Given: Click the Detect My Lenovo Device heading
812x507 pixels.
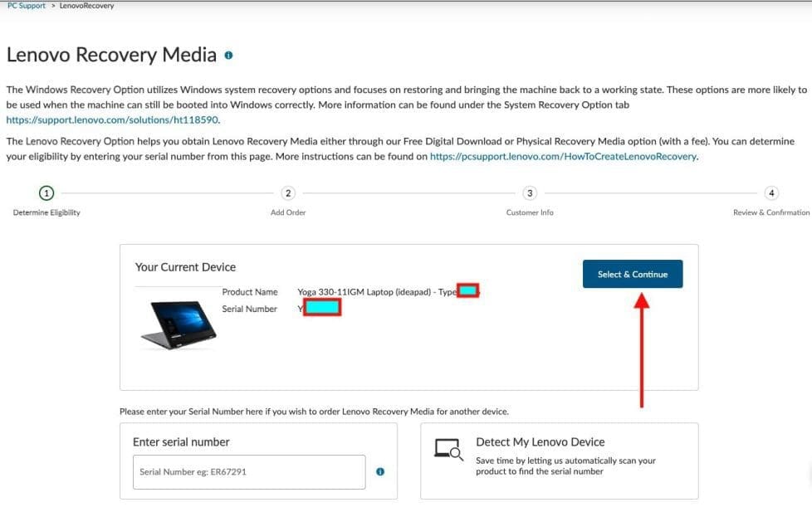Looking at the screenshot, I should coord(540,442).
